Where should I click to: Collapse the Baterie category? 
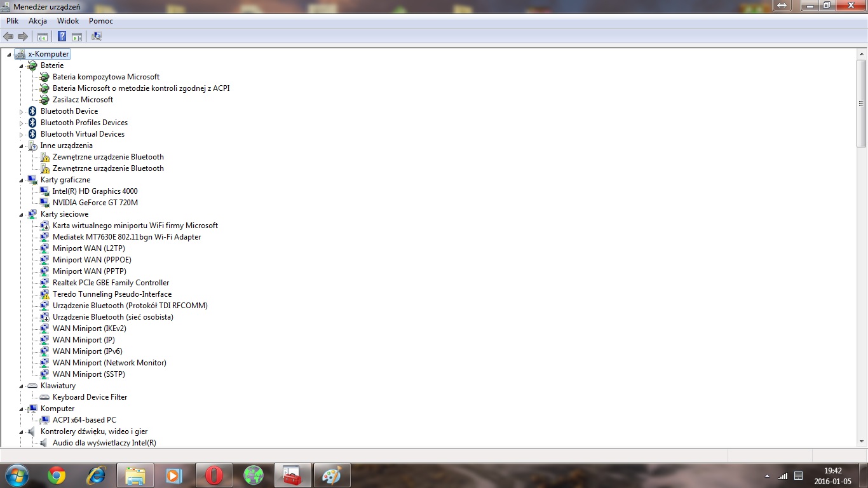coord(21,65)
